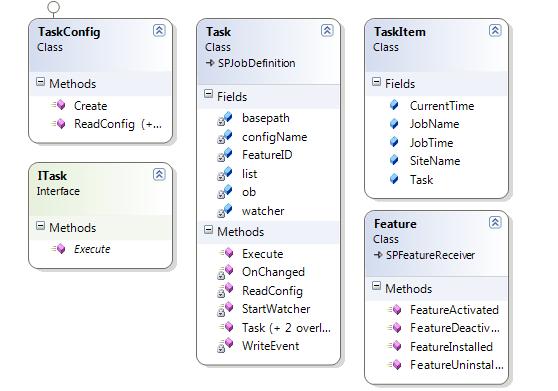Screen dimensions: 558x391
Task: Click the OnChanged private method icon
Action: point(225,272)
